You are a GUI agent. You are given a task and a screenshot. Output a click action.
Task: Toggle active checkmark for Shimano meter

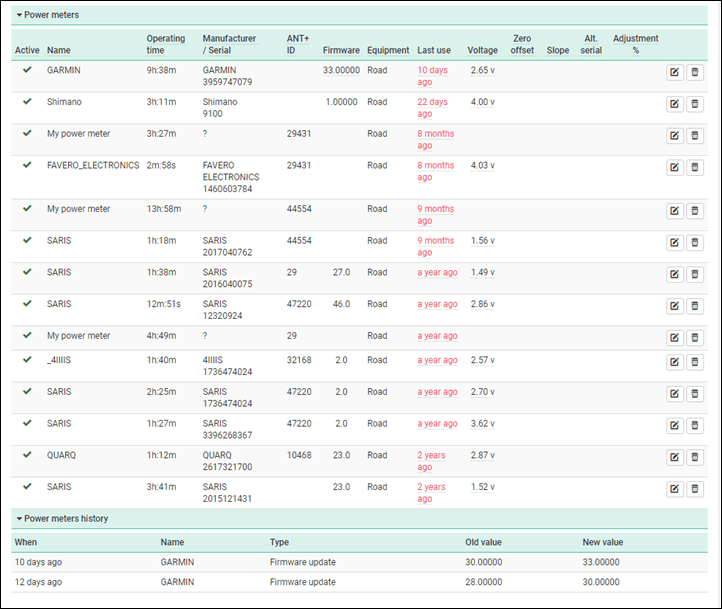(x=27, y=101)
